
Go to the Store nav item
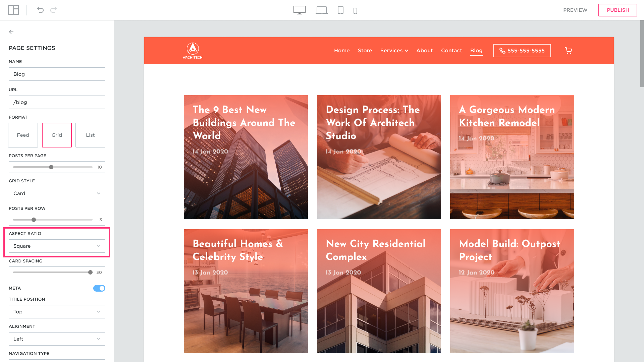pyautogui.click(x=365, y=51)
